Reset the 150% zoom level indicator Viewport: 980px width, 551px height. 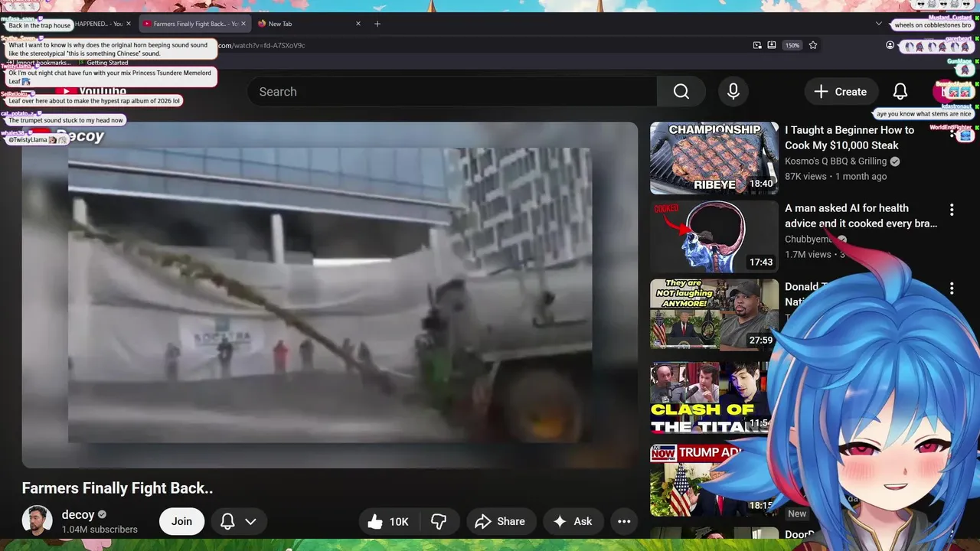pos(792,45)
